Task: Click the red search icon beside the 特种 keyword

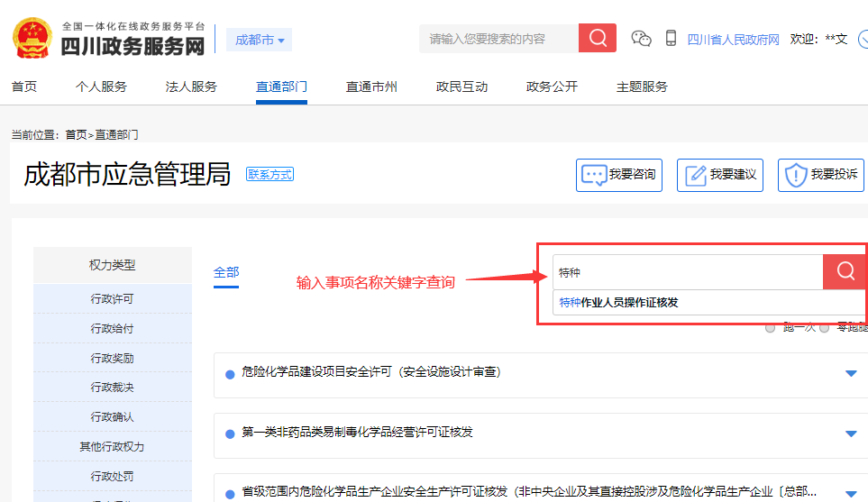Action: [x=845, y=271]
